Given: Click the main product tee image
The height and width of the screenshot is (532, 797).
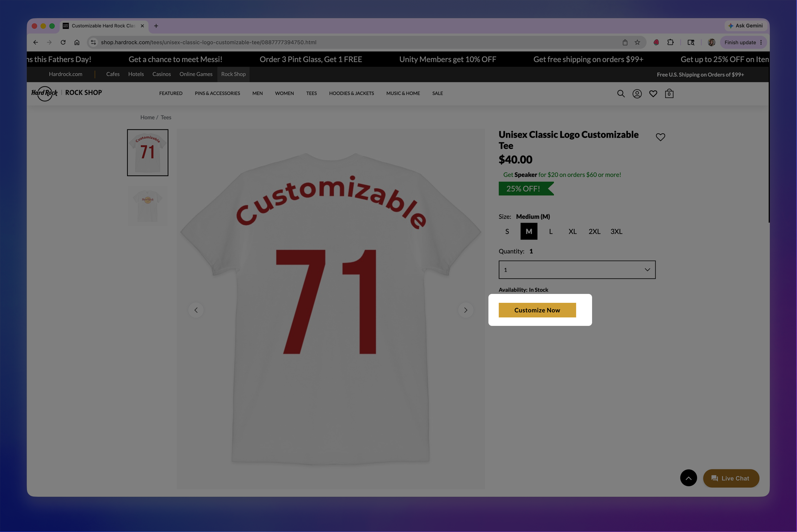Looking at the screenshot, I should coord(331,309).
